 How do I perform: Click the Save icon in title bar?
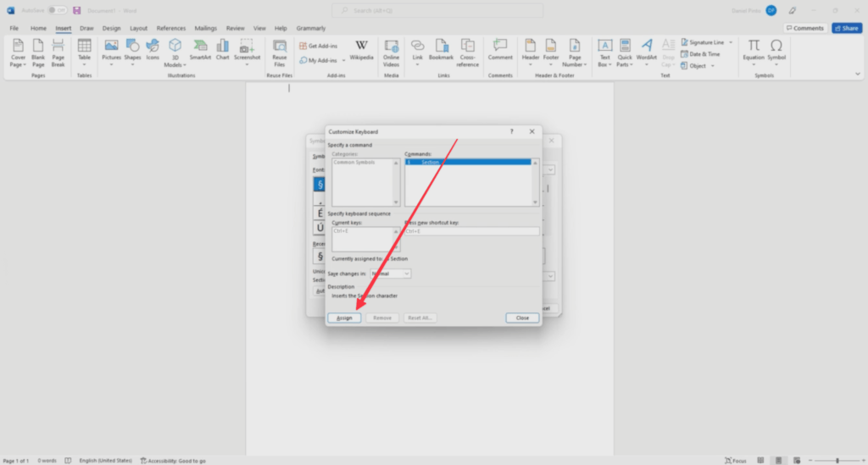77,10
